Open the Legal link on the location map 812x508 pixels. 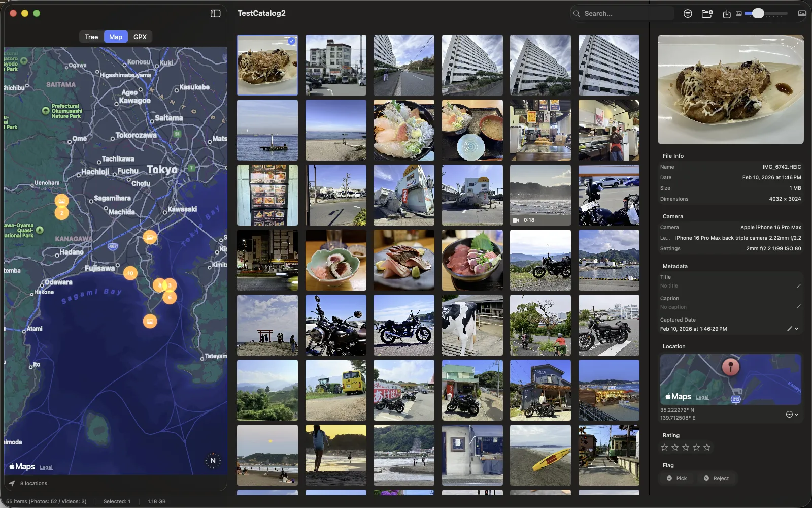(702, 397)
